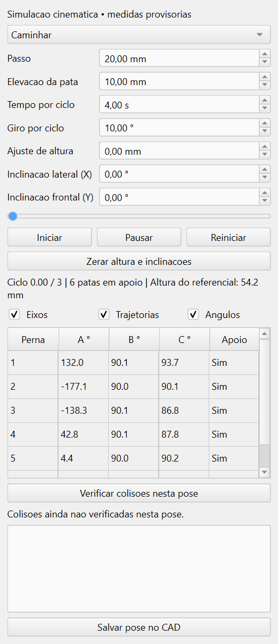Click Zerar altura e inclinacoes button
This screenshot has height=644, width=278.
click(x=139, y=261)
